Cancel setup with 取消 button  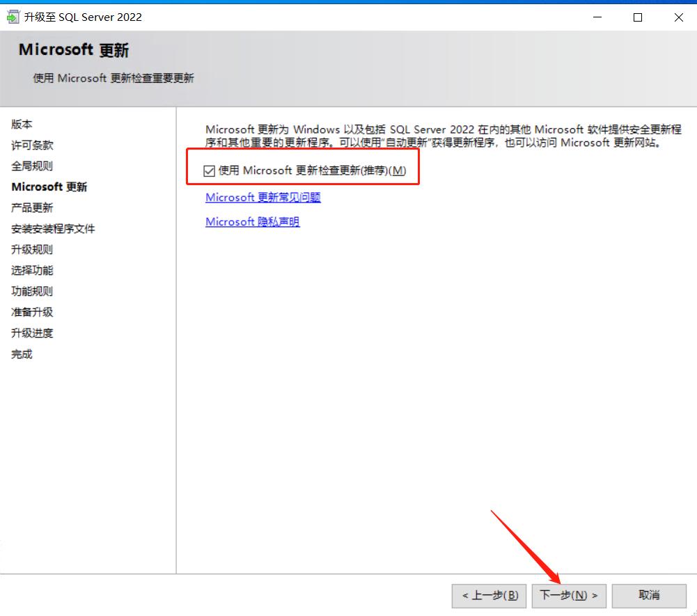649,595
